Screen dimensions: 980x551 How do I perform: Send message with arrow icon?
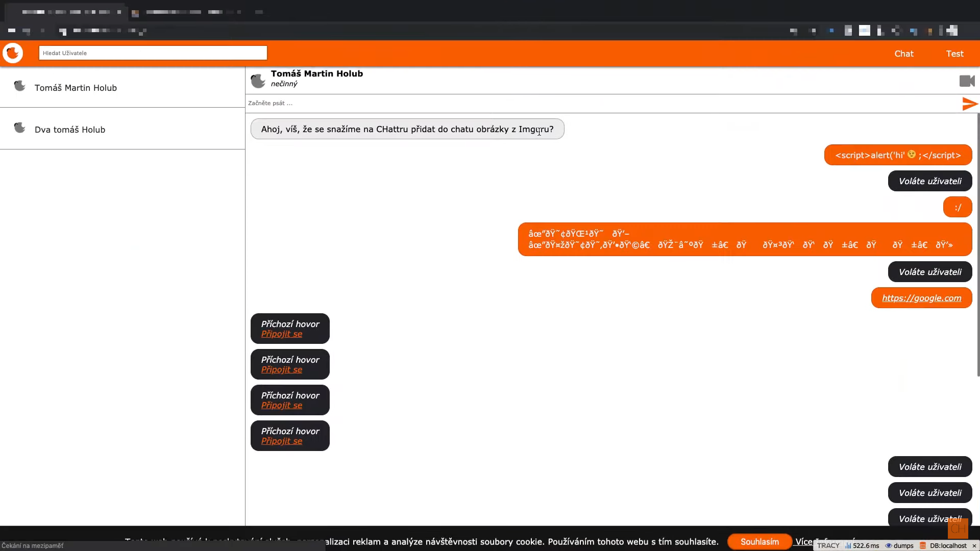coord(969,104)
